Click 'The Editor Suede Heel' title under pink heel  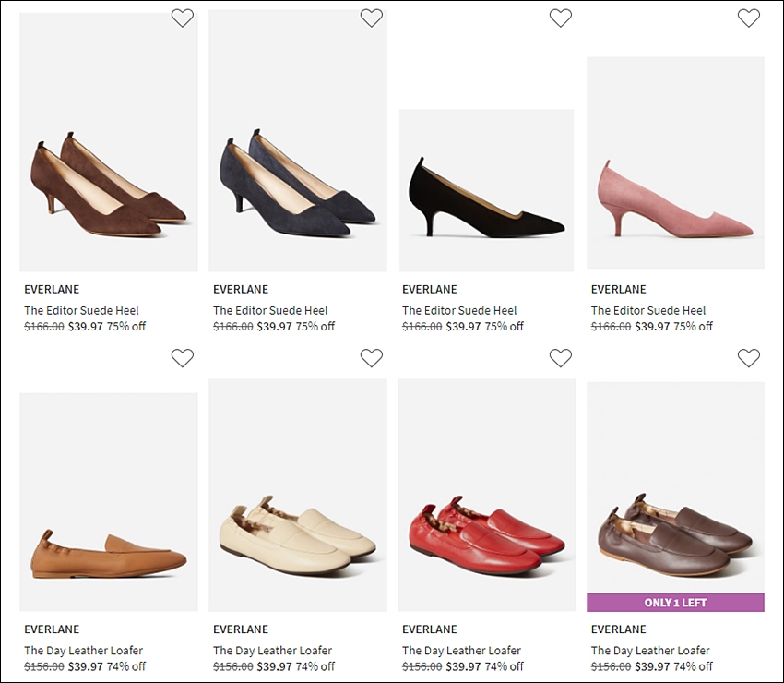(648, 310)
